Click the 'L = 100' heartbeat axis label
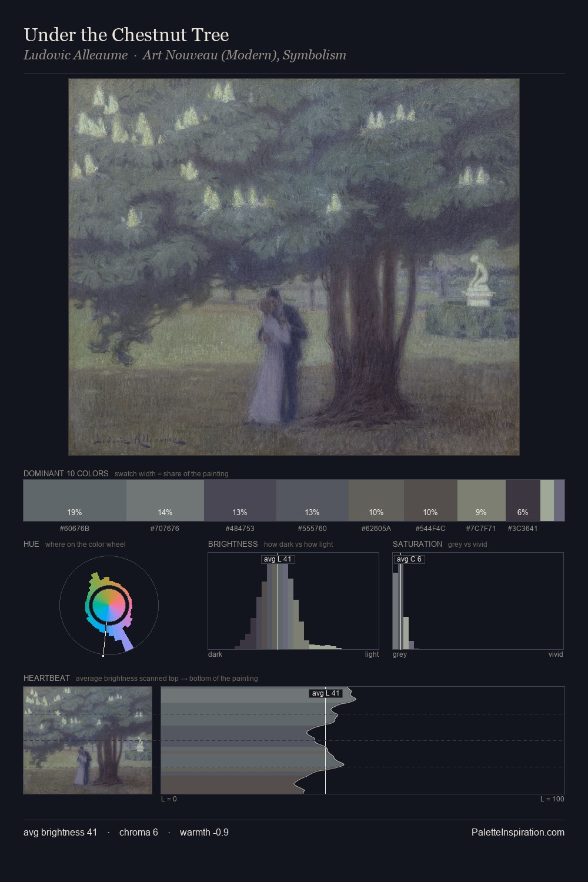Viewport: 588px width, 882px height. coord(552,799)
